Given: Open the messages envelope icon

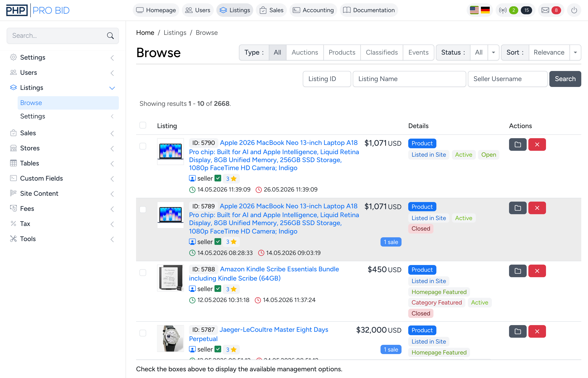Looking at the screenshot, I should tap(545, 10).
